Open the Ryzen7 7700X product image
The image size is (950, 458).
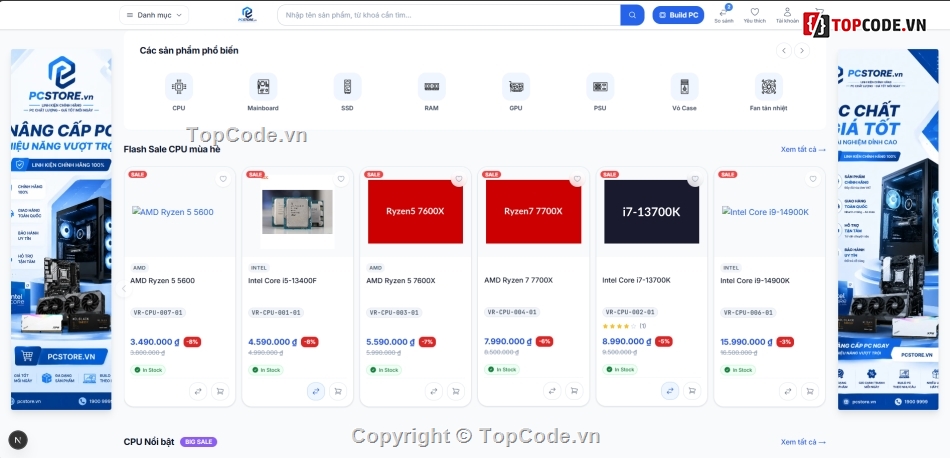click(533, 211)
